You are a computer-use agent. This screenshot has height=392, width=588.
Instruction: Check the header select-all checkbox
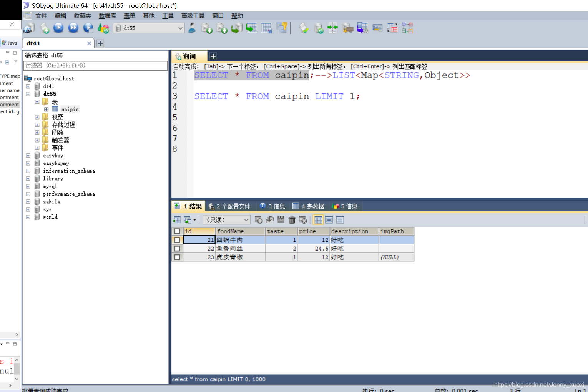tap(177, 231)
